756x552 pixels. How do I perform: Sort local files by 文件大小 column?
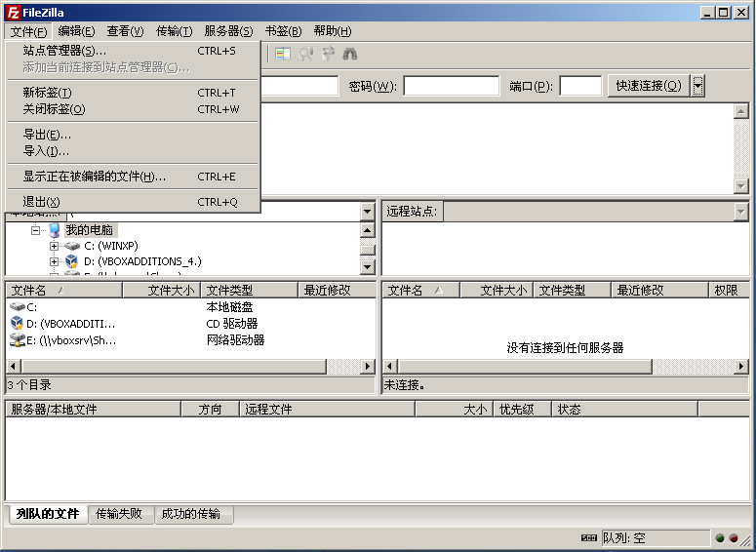point(161,291)
